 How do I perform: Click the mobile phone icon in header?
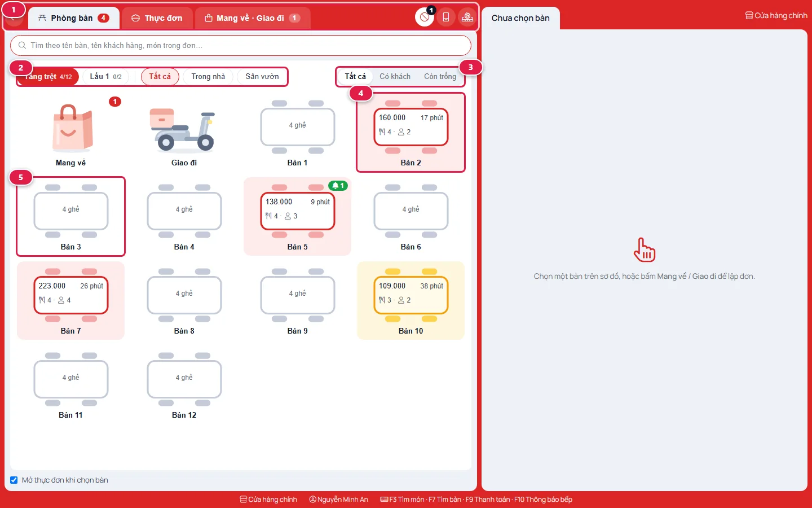(446, 17)
